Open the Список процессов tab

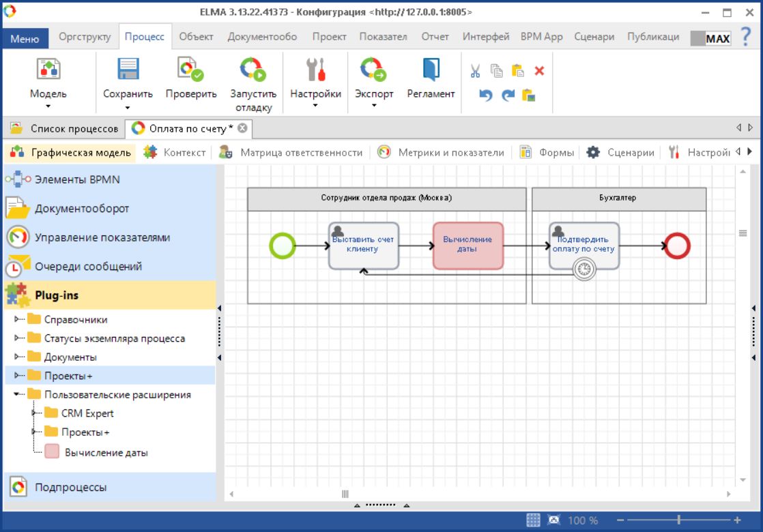coord(65,128)
